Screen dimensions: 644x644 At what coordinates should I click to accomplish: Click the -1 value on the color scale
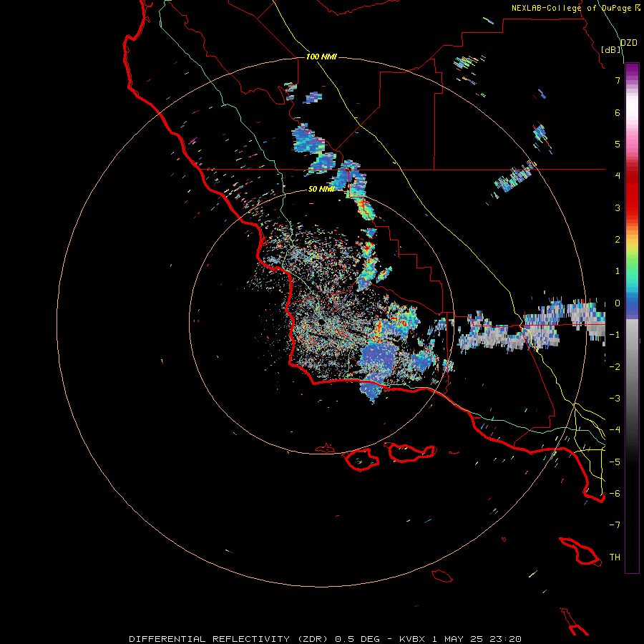click(615, 335)
